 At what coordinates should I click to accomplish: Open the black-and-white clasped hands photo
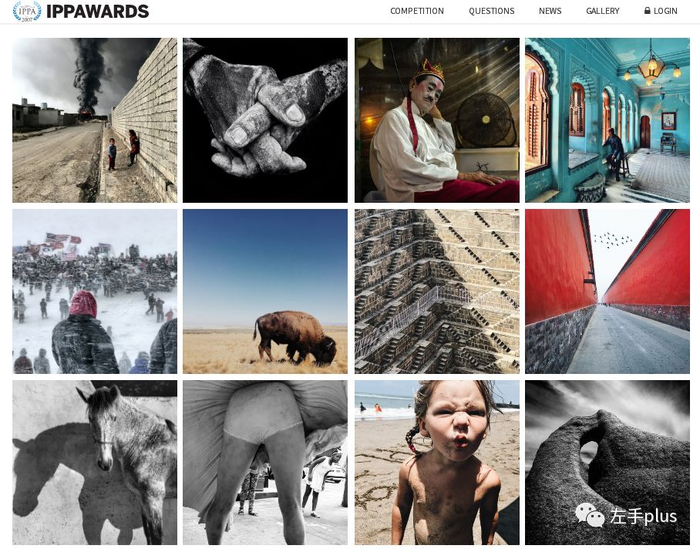click(265, 120)
